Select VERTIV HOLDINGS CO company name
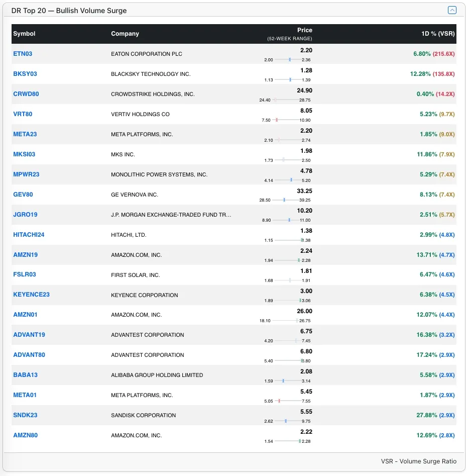 point(140,114)
